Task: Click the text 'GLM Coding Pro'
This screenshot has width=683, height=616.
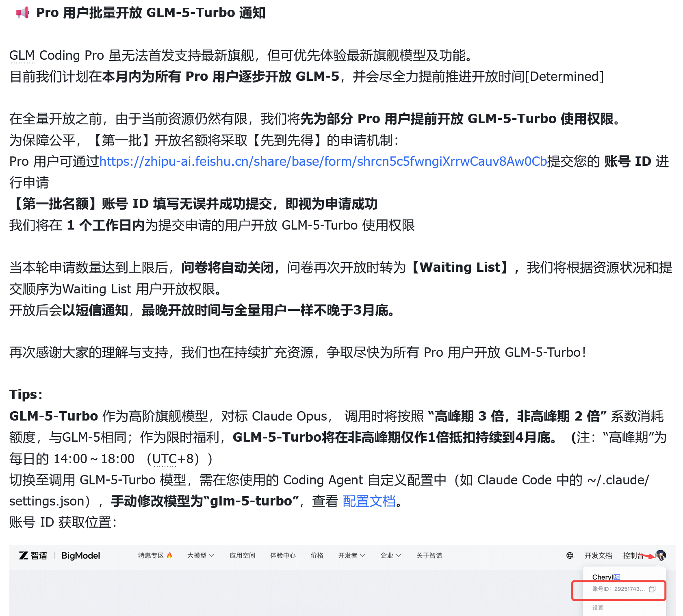Action: (x=56, y=55)
